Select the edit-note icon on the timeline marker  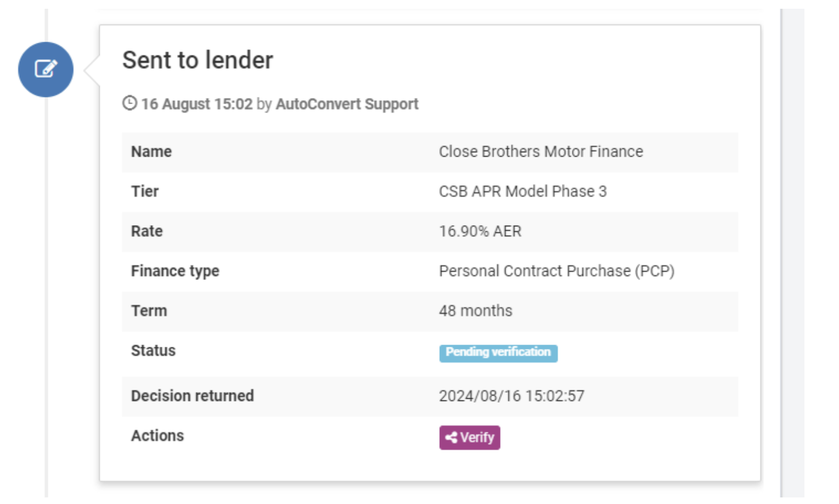pyautogui.click(x=46, y=70)
